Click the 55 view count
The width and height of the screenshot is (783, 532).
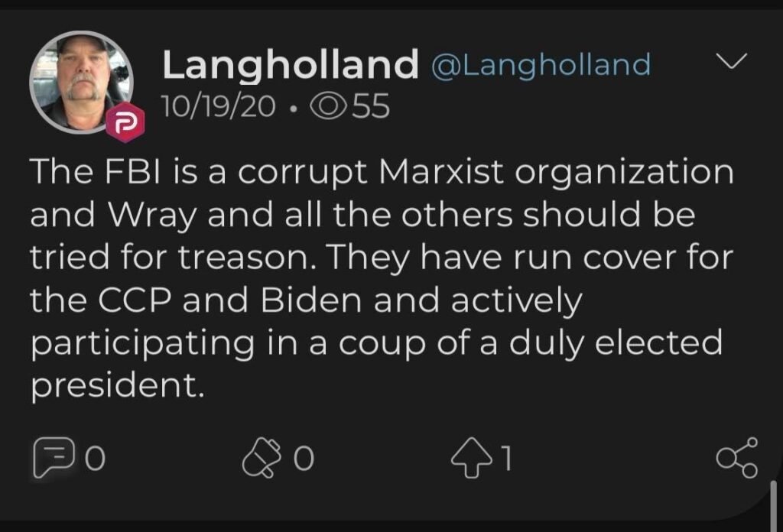(371, 107)
